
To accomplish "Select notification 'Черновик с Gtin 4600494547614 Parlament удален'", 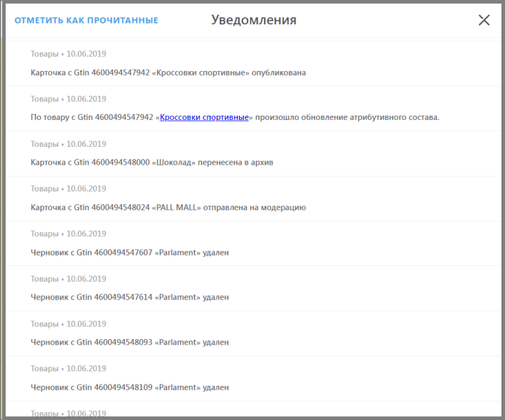I will 253,289.
